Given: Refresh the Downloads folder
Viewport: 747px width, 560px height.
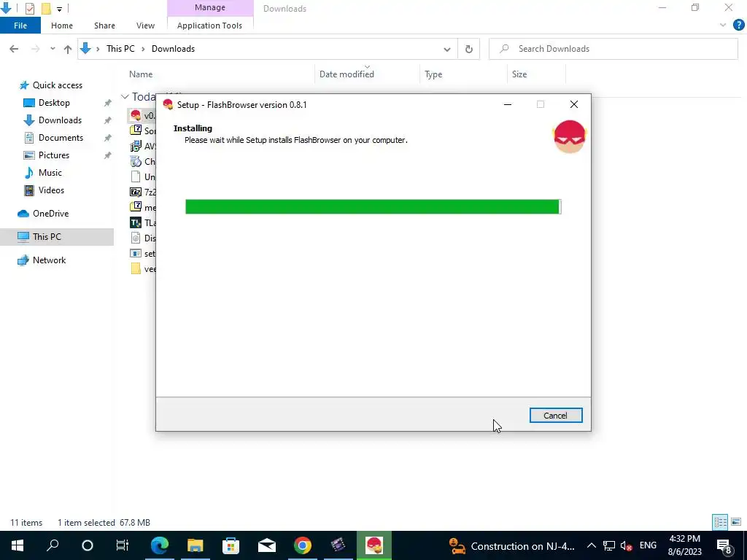Looking at the screenshot, I should click(x=469, y=49).
